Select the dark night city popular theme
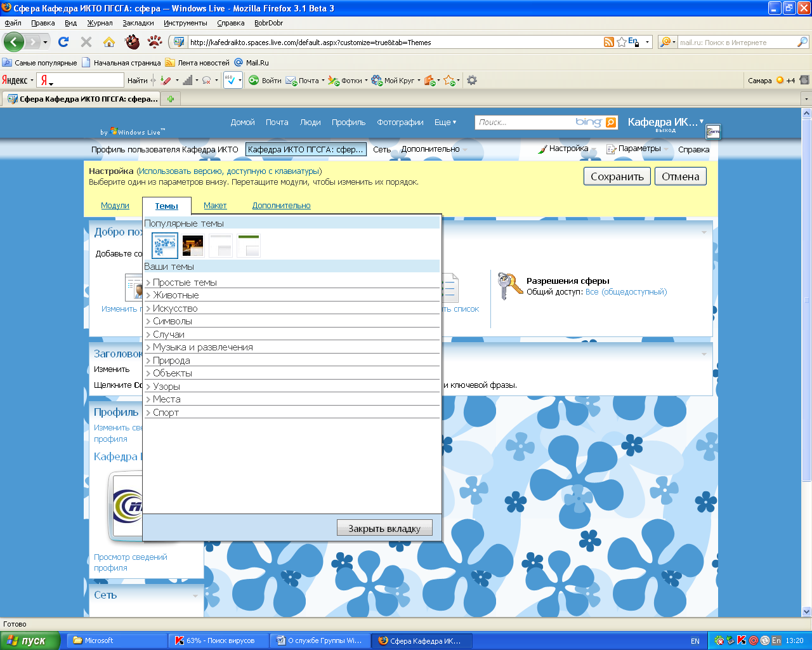Viewport: 812px width, 650px height. pyautogui.click(x=193, y=245)
